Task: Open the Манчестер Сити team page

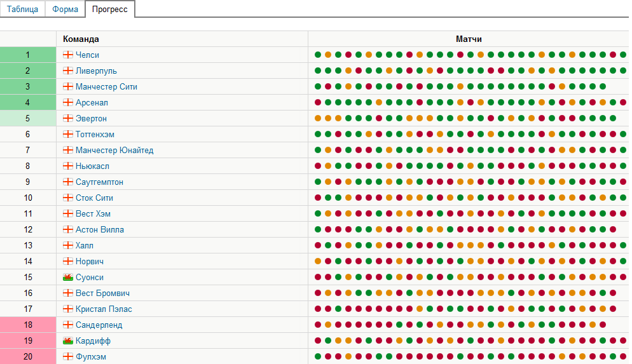Action: pyautogui.click(x=106, y=86)
